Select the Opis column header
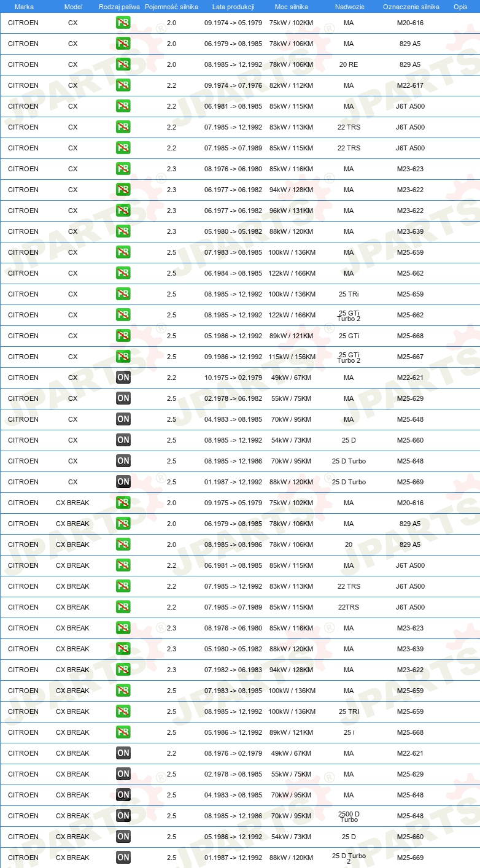480x868 pixels. pyautogui.click(x=460, y=7)
